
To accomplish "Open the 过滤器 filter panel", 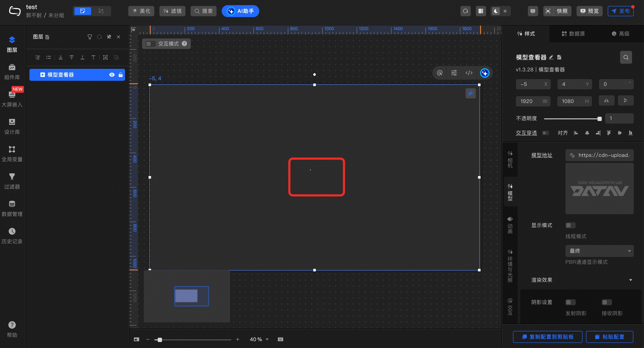I will (12, 181).
